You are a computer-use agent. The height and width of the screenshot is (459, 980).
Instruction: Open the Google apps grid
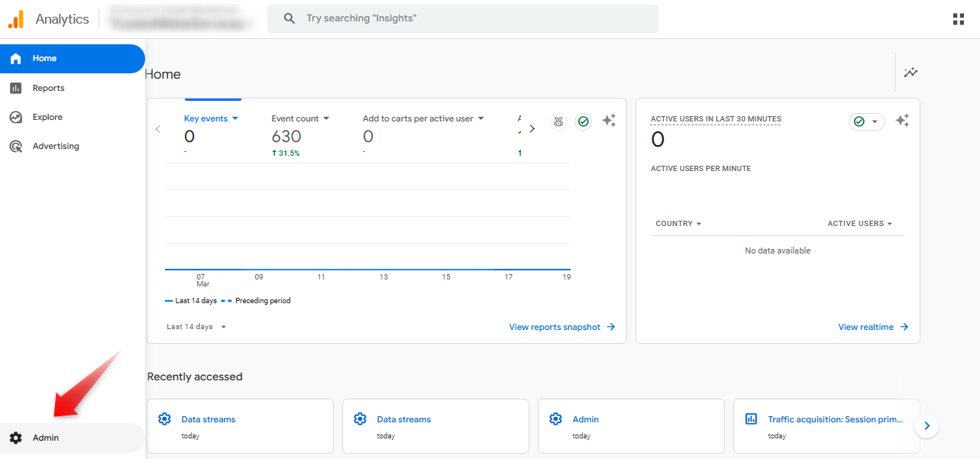point(959,19)
